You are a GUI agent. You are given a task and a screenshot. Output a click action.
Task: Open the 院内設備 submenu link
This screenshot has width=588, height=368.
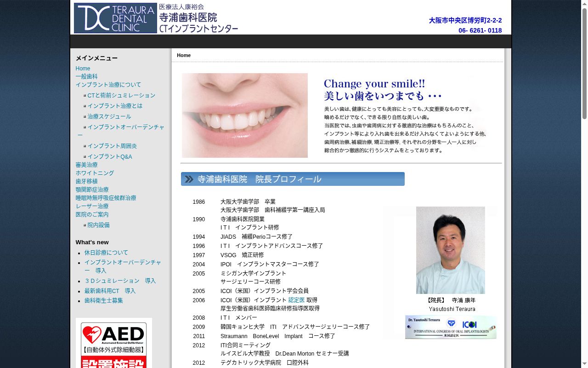pos(98,225)
